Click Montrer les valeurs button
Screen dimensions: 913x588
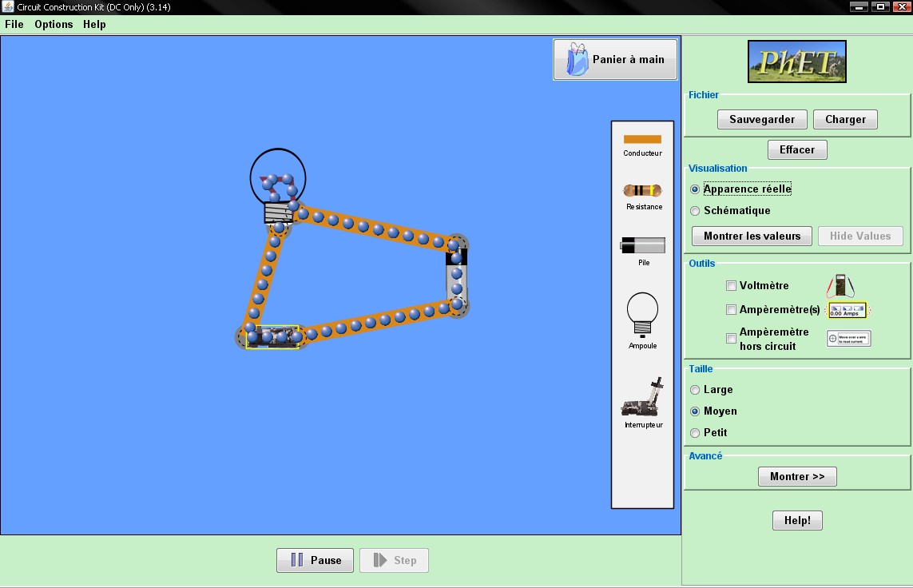tap(752, 236)
